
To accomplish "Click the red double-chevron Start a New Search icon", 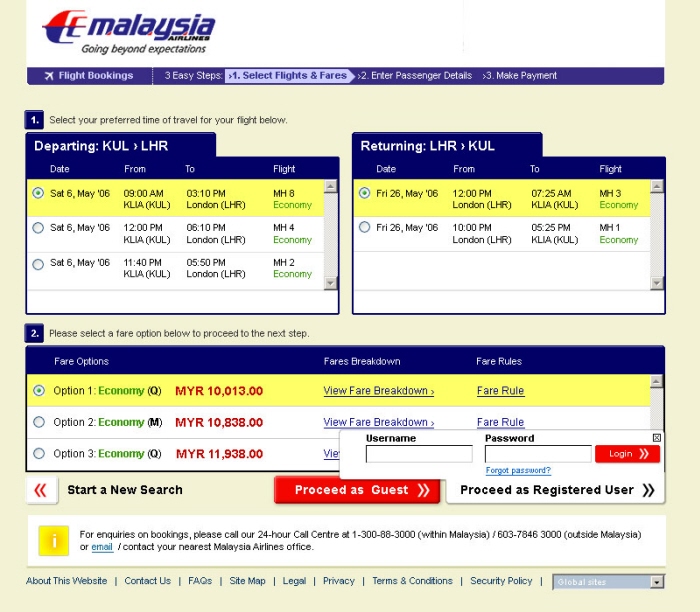I will (42, 490).
